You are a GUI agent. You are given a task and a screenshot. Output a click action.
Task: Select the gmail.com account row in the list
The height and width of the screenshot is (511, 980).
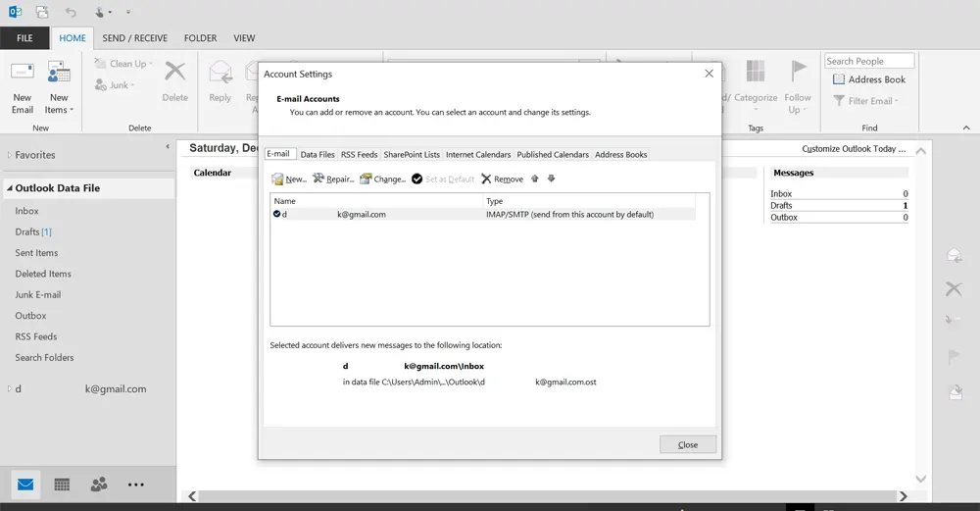[x=483, y=214]
